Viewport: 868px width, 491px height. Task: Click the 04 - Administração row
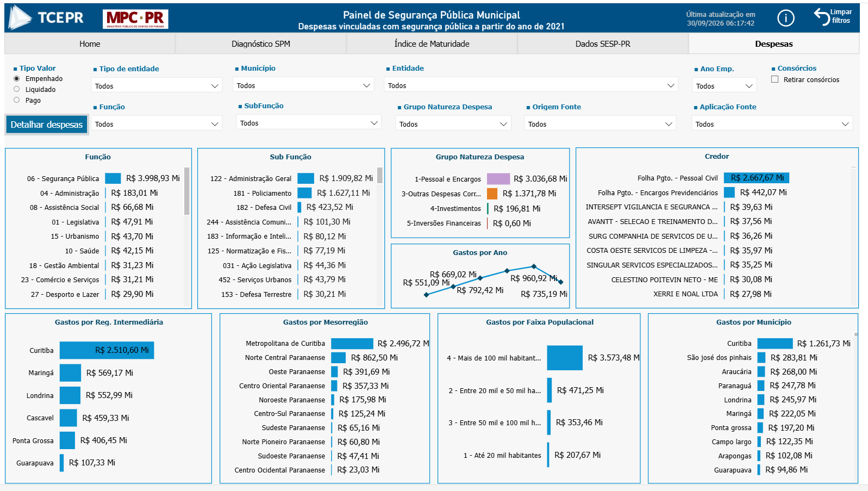coord(98,193)
